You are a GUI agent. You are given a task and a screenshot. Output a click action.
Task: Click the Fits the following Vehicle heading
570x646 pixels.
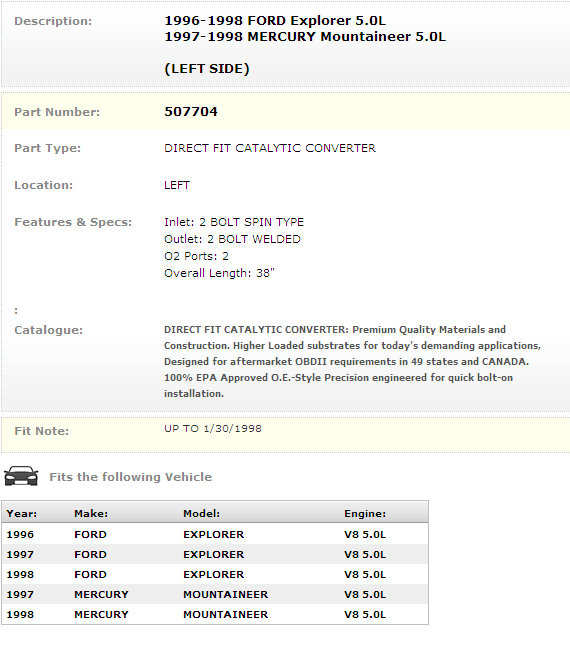pos(131,477)
